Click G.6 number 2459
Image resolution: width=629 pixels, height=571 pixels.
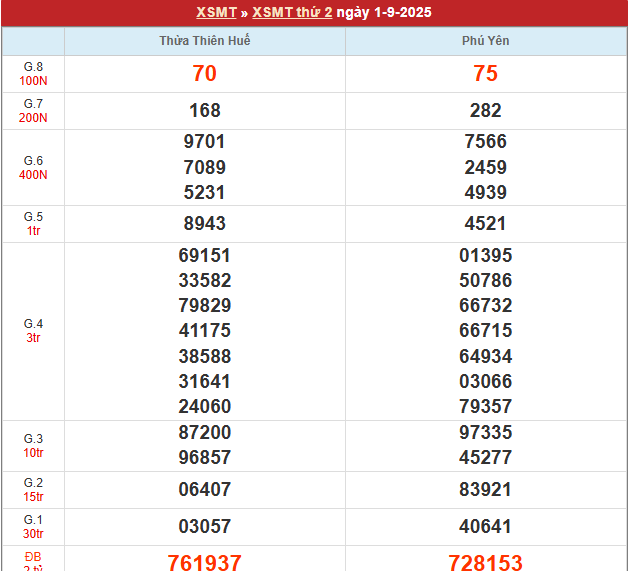coord(485,167)
